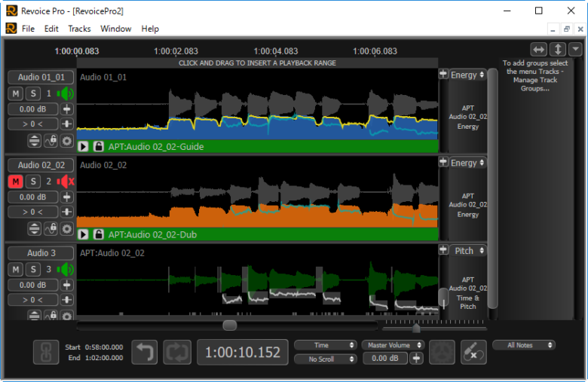Screen dimensions: 588x382
Task: Open the Window menu
Action: pyautogui.click(x=115, y=29)
